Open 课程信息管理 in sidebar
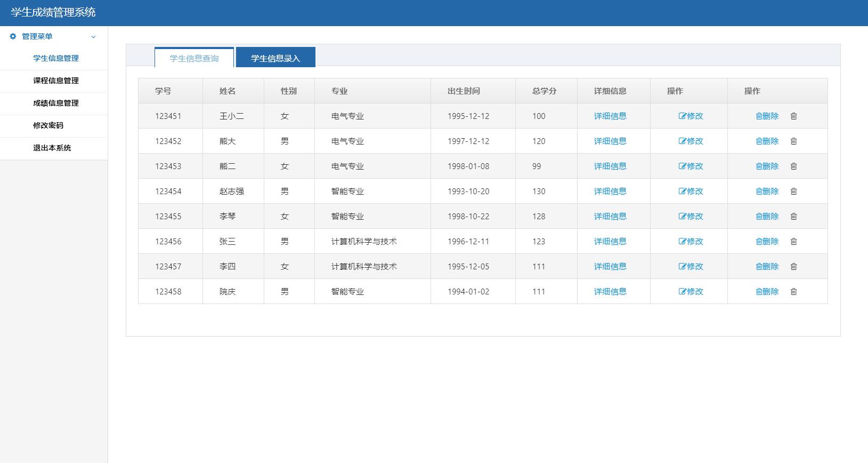The width and height of the screenshot is (868, 463). point(55,81)
